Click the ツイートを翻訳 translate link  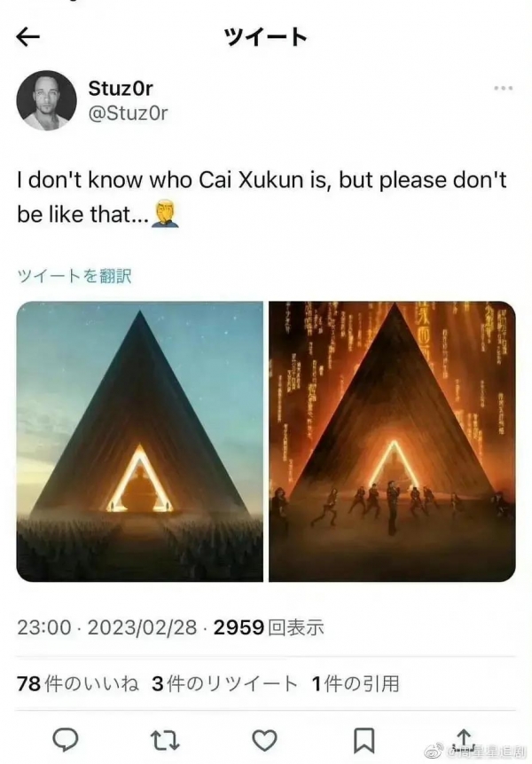(74, 276)
